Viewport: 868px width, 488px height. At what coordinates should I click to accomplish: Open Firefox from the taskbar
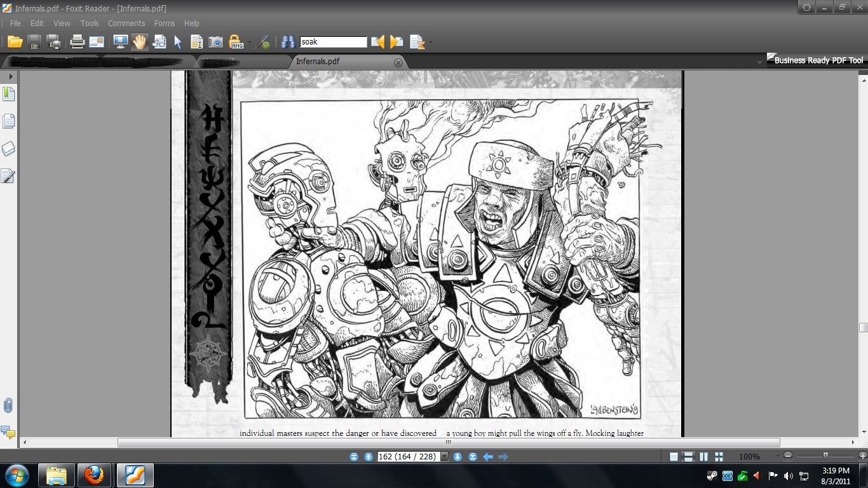[x=95, y=475]
